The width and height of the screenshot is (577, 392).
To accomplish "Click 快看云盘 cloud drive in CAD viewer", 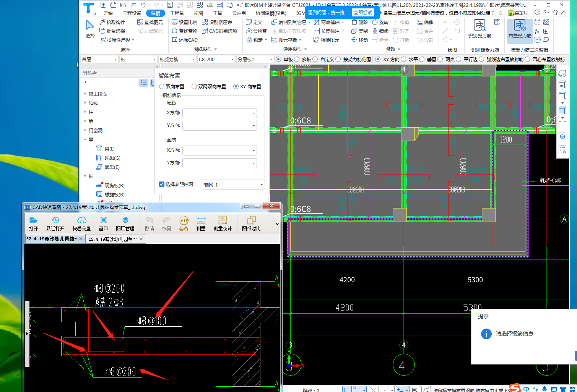I will pos(82,224).
